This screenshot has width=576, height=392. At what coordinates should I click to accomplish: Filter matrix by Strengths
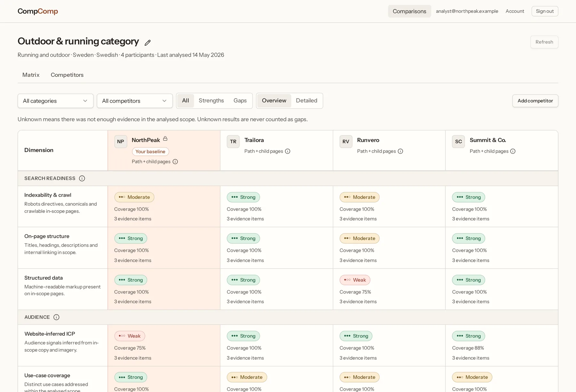click(x=211, y=100)
